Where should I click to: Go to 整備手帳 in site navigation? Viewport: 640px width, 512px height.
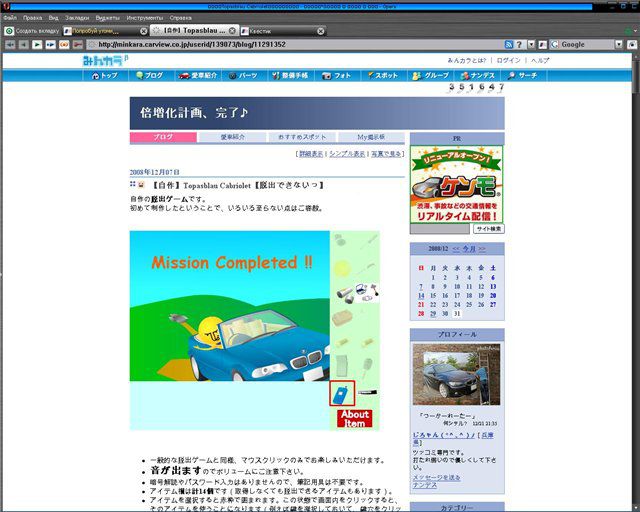[291, 76]
